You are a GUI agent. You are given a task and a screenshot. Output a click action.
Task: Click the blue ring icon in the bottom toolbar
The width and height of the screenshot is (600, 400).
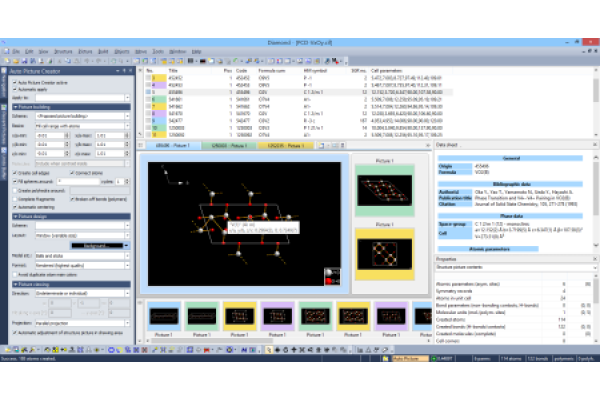(111, 349)
